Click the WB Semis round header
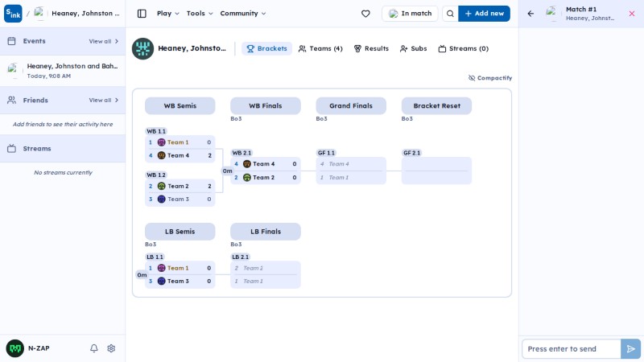Image resolution: width=644 pixels, height=362 pixels. point(180,106)
